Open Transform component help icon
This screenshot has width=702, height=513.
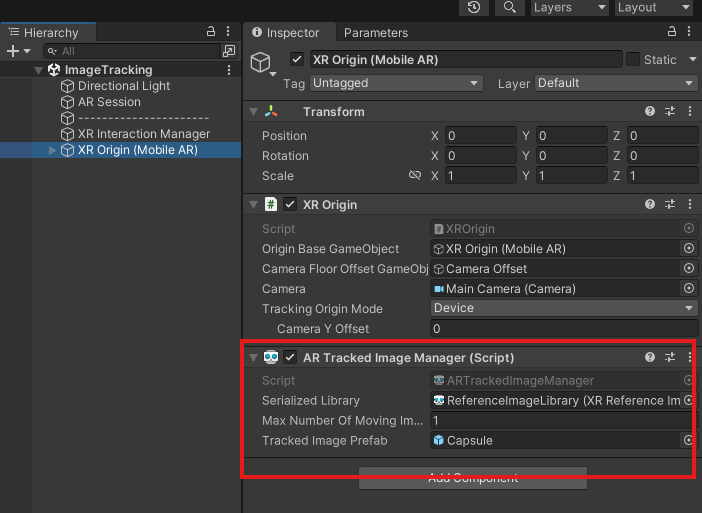tap(650, 111)
